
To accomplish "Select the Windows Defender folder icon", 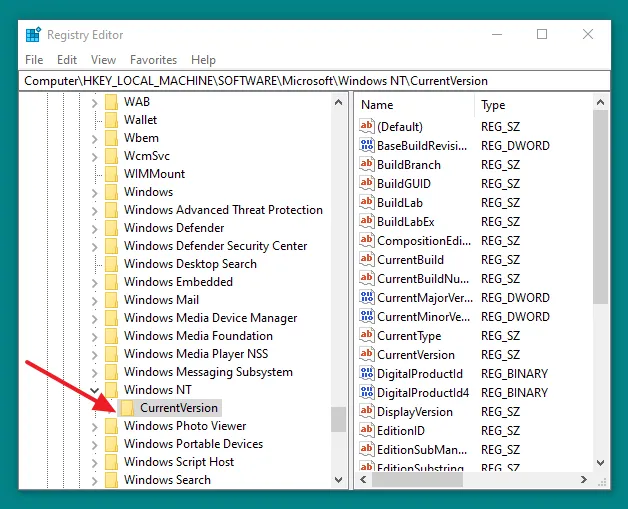I will pos(111,228).
